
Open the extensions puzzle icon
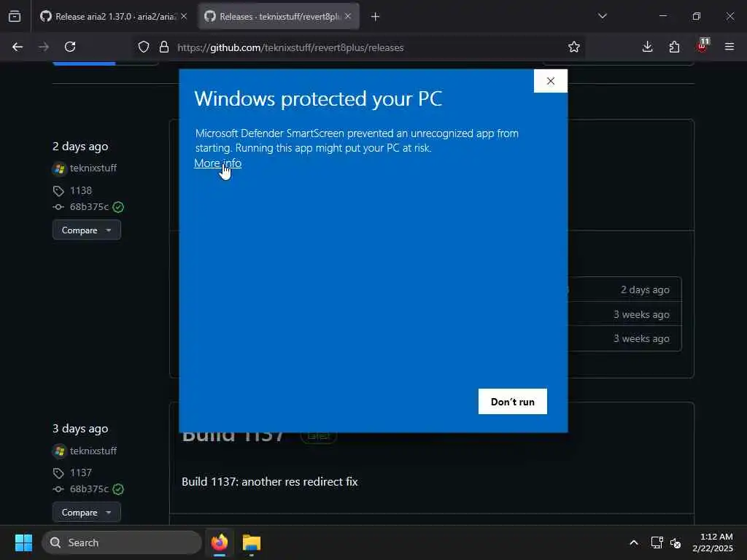click(x=674, y=47)
